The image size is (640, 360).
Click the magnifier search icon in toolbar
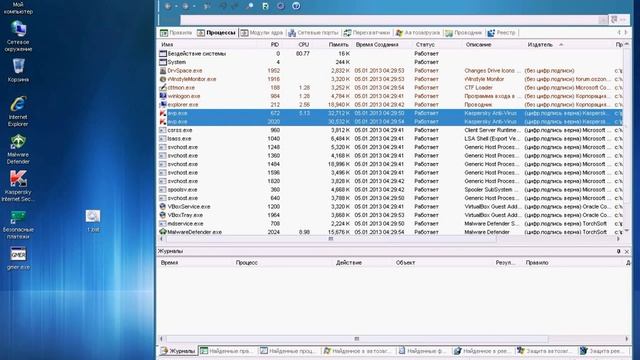pos(250,6)
